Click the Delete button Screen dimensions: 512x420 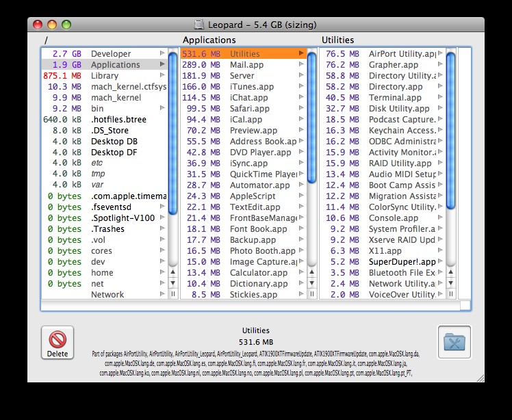(57, 342)
